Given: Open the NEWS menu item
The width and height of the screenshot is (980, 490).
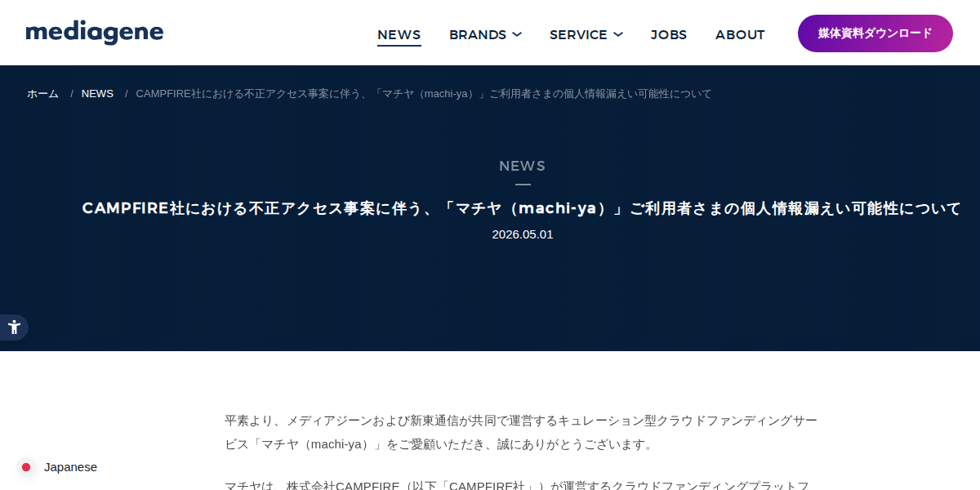Looking at the screenshot, I should coord(399,34).
